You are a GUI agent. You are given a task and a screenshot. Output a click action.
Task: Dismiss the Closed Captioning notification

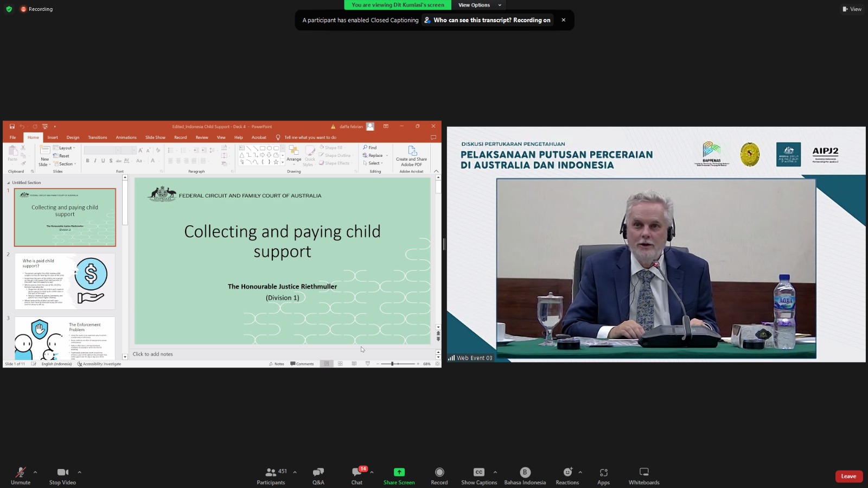point(563,20)
